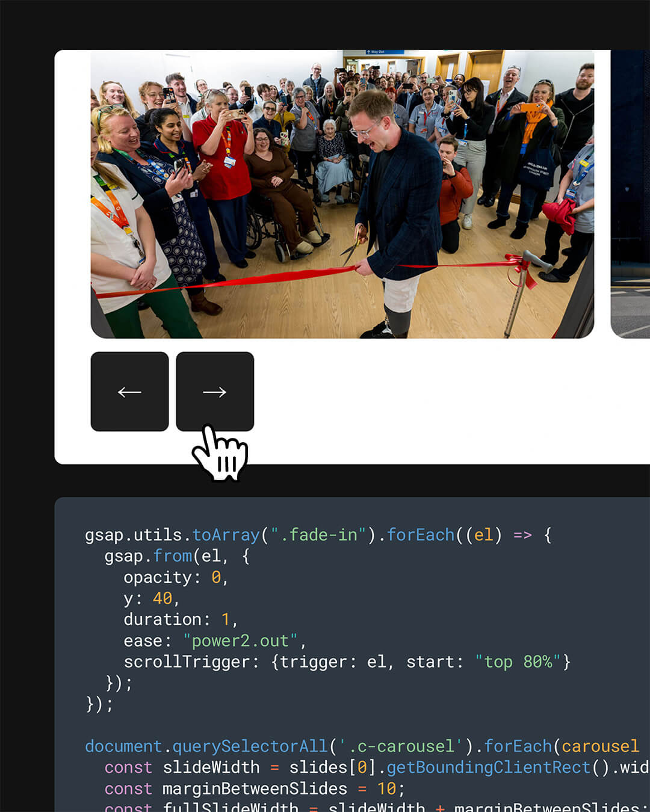Click the right arrow next-slide button
650x812 pixels.
(x=215, y=392)
